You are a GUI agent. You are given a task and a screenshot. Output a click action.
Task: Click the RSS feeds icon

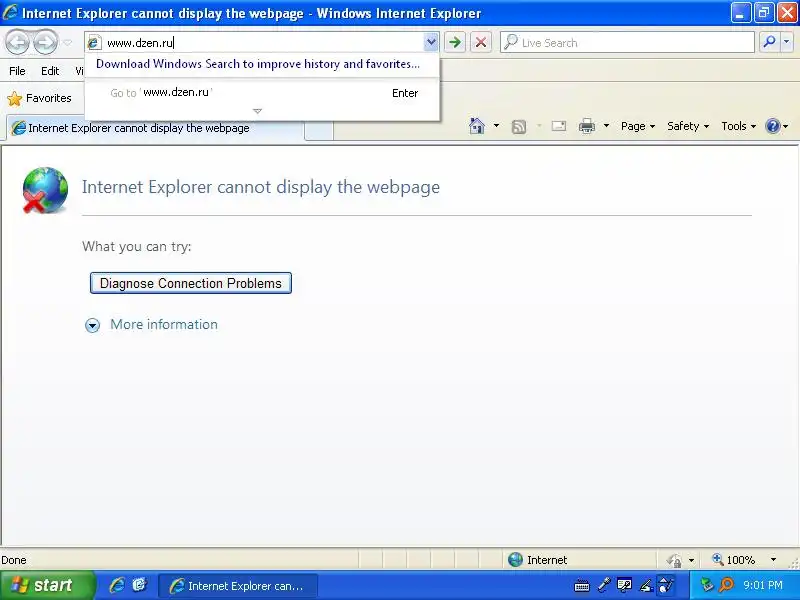pyautogui.click(x=518, y=126)
